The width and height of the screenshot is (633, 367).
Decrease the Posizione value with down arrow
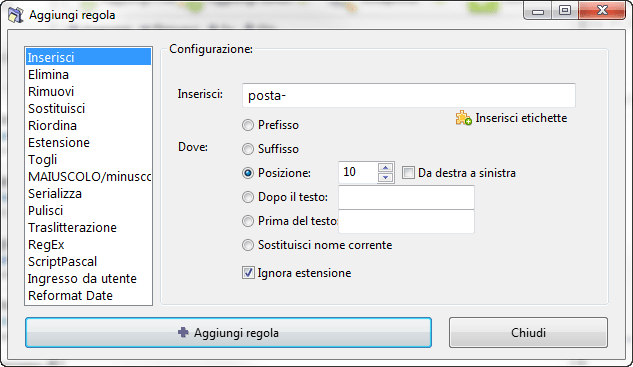tap(386, 178)
